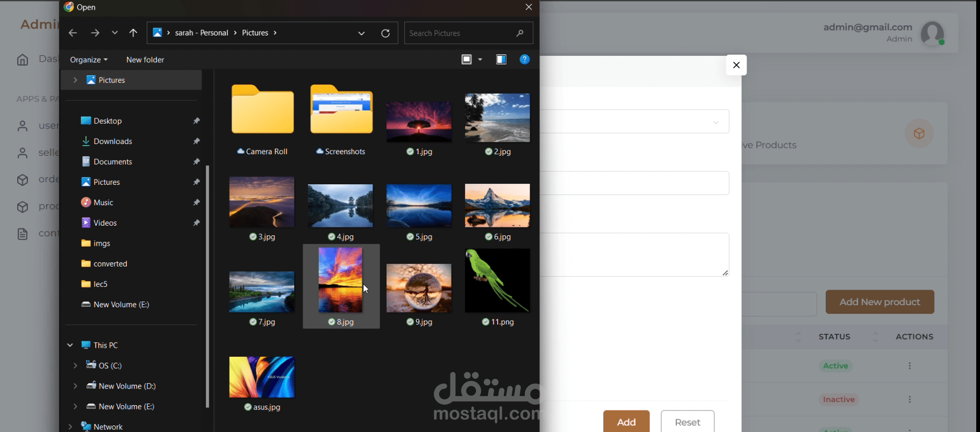Select the 1.jpg thumbnail
Viewport: 980px width, 432px height.
click(x=419, y=121)
